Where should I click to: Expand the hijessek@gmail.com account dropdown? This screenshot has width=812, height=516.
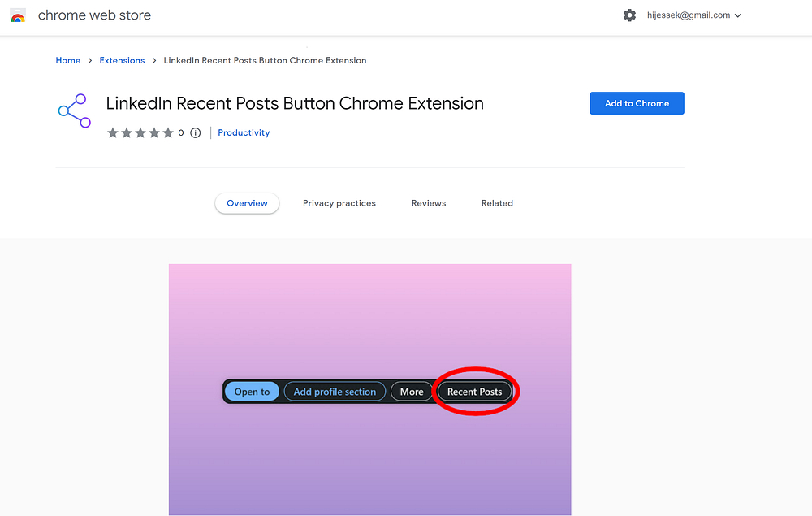point(694,15)
